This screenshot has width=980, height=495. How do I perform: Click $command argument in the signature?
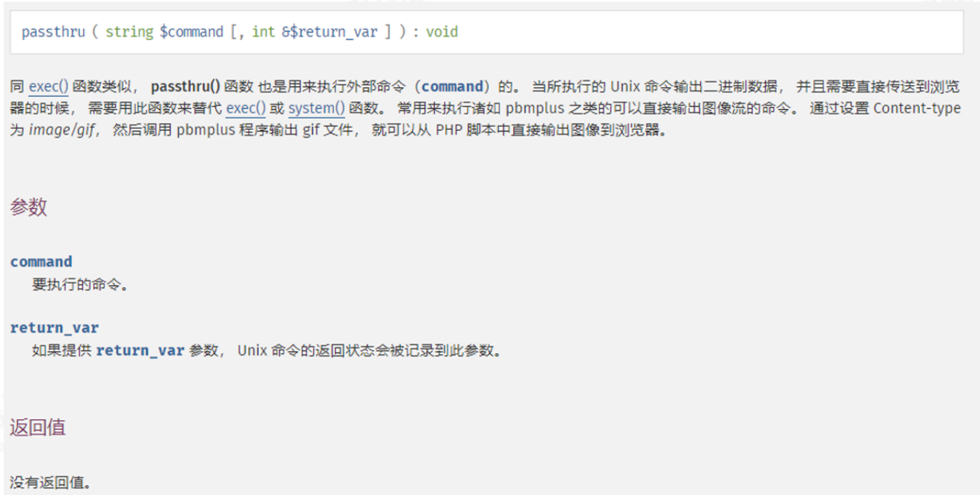tap(192, 32)
